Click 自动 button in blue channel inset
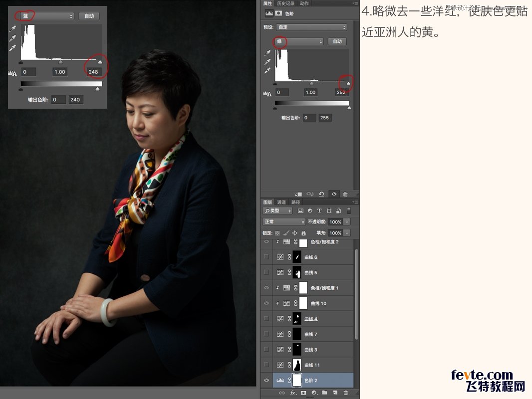Image resolution: width=532 pixels, height=399 pixels. (x=89, y=16)
